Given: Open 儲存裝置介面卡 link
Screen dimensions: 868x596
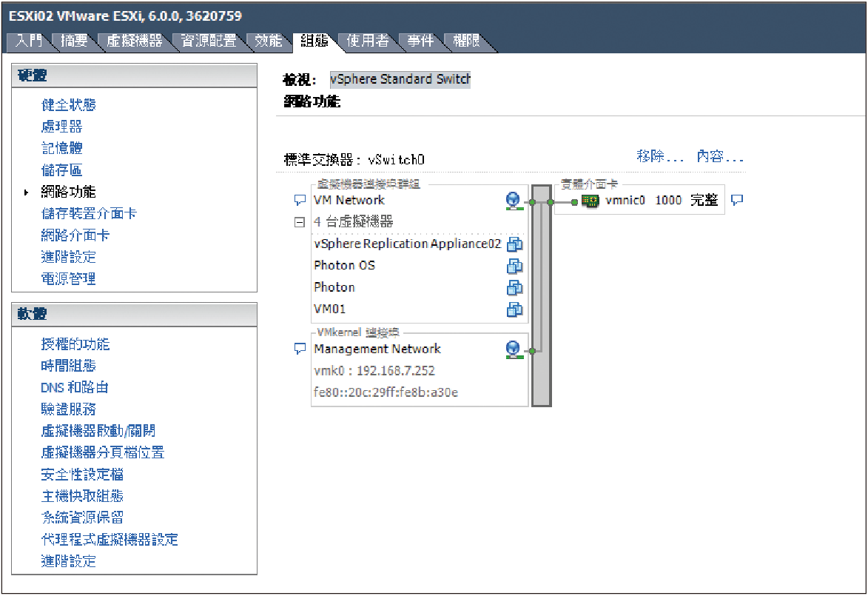Looking at the screenshot, I should [89, 213].
